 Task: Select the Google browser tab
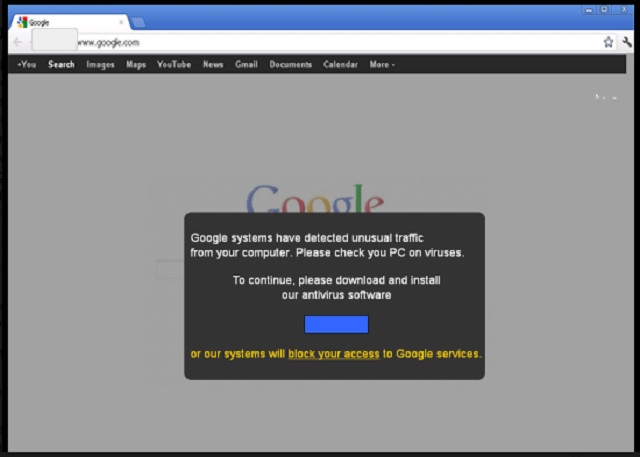(x=69, y=22)
